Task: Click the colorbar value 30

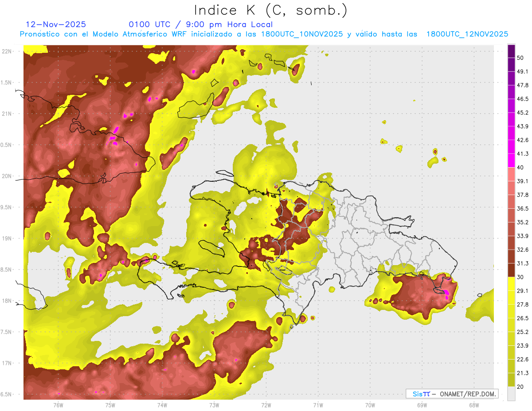Action: tap(521, 277)
